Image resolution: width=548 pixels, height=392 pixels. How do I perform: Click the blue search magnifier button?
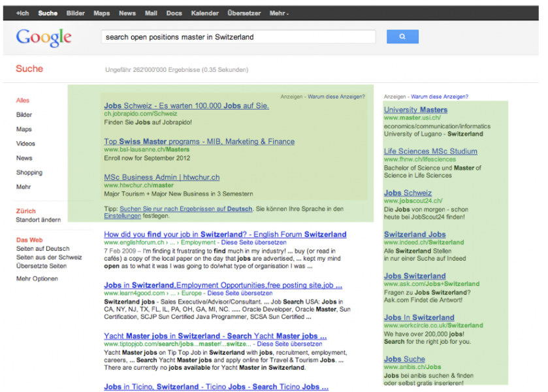click(402, 37)
